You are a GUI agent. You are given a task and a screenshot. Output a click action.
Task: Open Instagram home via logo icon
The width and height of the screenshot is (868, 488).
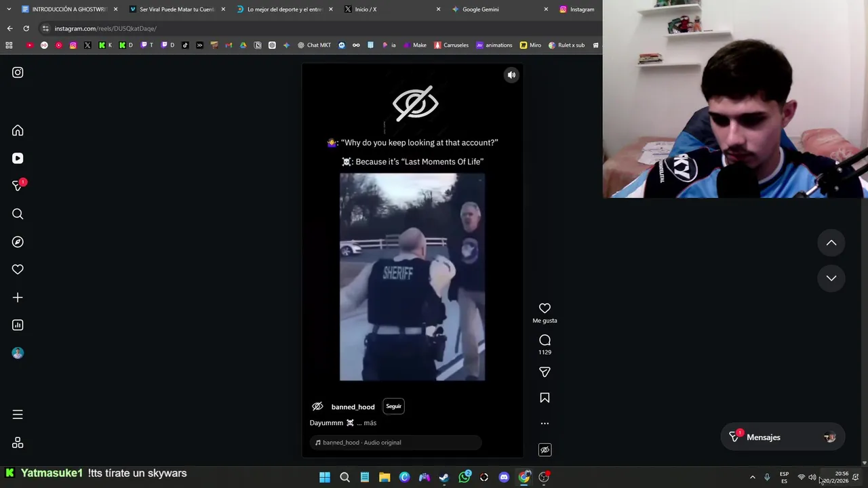click(x=18, y=73)
